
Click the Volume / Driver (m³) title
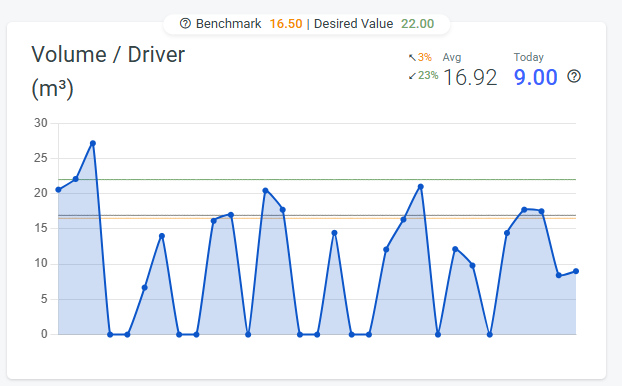[108, 71]
